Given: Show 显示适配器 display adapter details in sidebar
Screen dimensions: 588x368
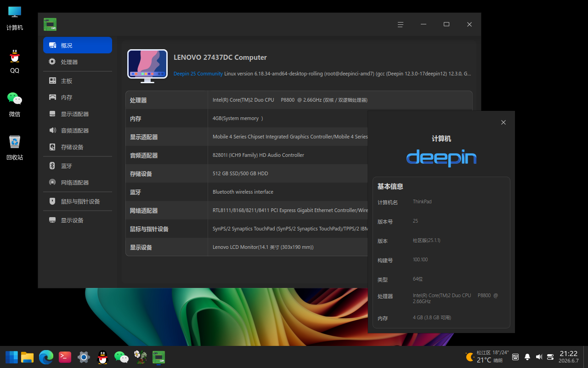Looking at the screenshot, I should tap(78, 114).
